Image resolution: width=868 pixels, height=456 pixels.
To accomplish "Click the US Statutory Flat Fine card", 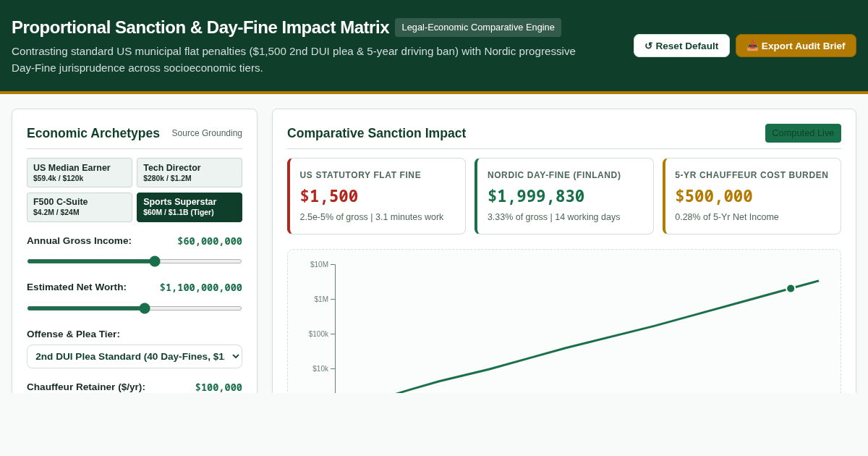I will pos(376,196).
